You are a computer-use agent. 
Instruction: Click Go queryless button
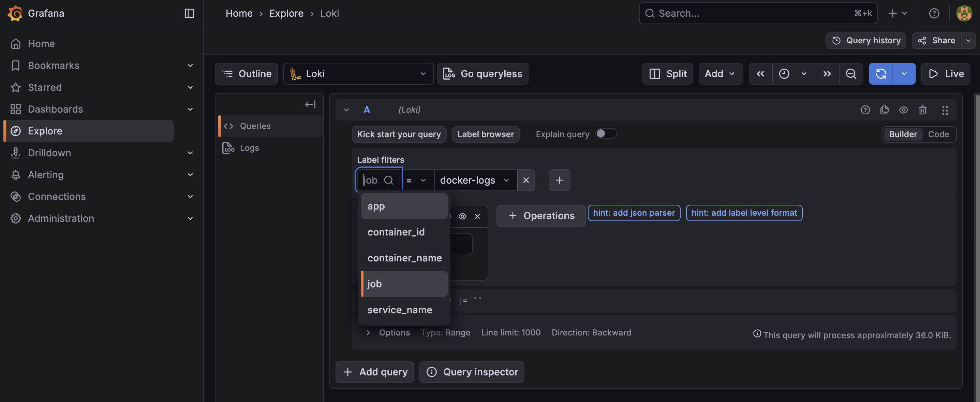point(482,73)
